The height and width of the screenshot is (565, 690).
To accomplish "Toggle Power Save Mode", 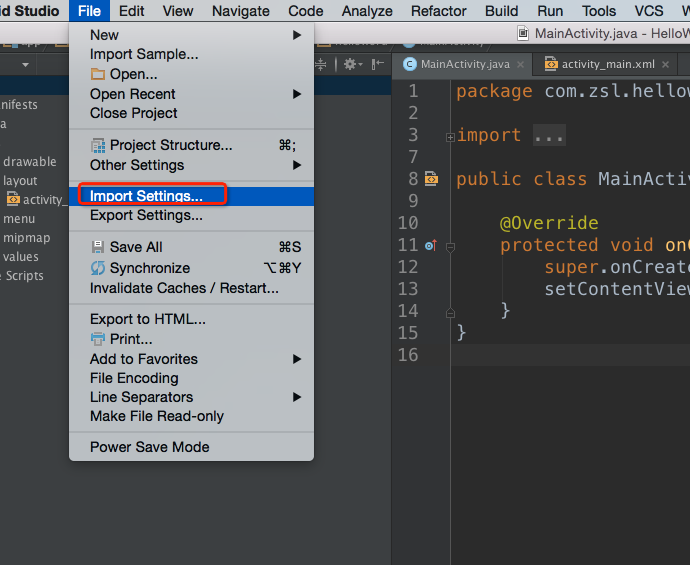I will 191,447.
